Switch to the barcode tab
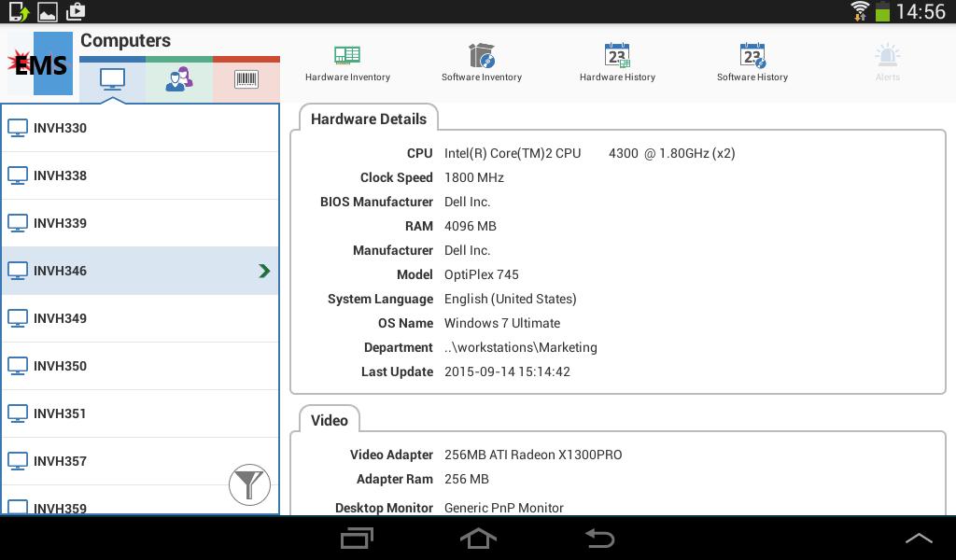Image resolution: width=956 pixels, height=560 pixels. [246, 80]
